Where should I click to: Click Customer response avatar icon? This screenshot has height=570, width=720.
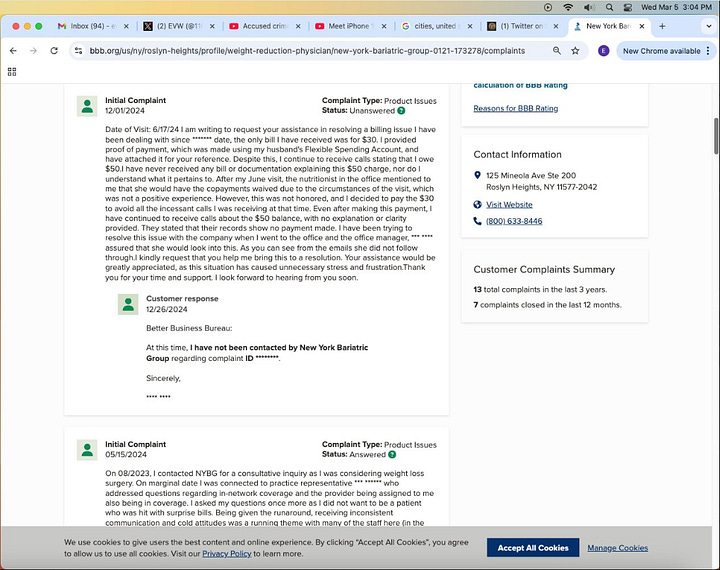pyautogui.click(x=128, y=305)
